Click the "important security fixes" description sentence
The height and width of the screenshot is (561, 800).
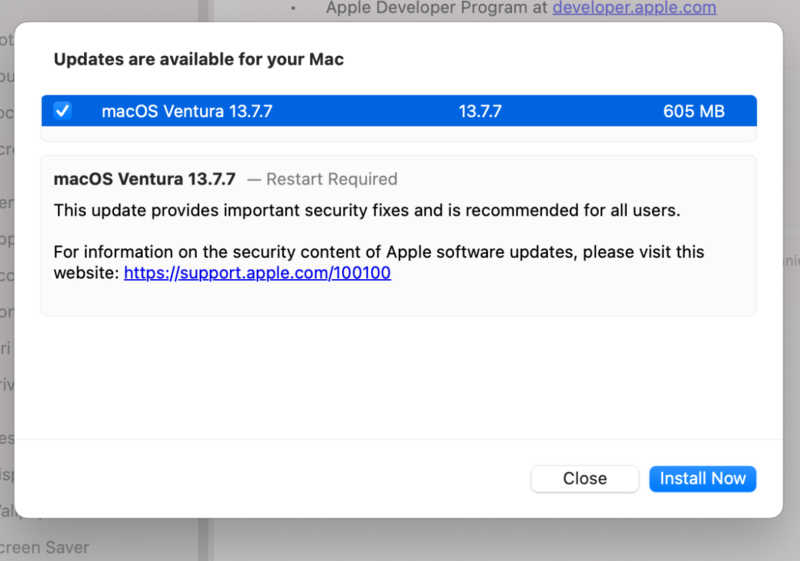[x=366, y=210]
